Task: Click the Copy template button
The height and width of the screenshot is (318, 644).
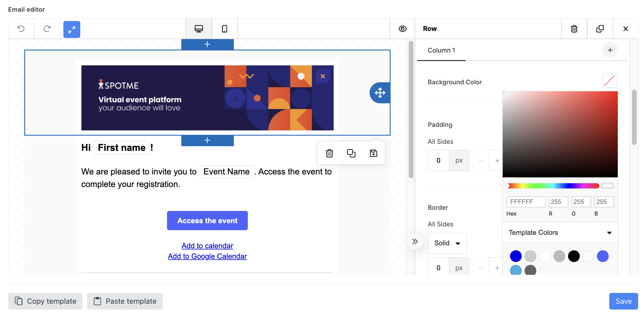Action: (x=45, y=301)
